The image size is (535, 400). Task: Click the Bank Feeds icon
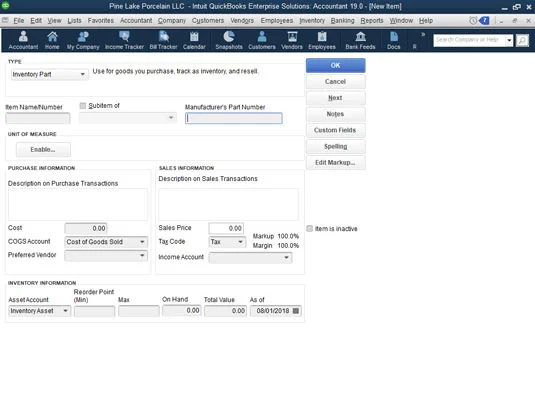[360, 40]
